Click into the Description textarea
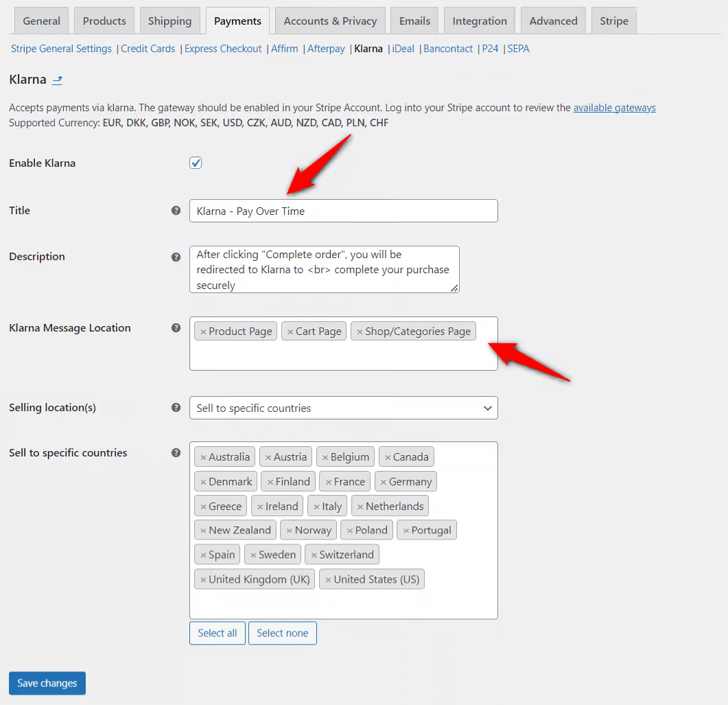The image size is (728, 705). click(x=325, y=269)
